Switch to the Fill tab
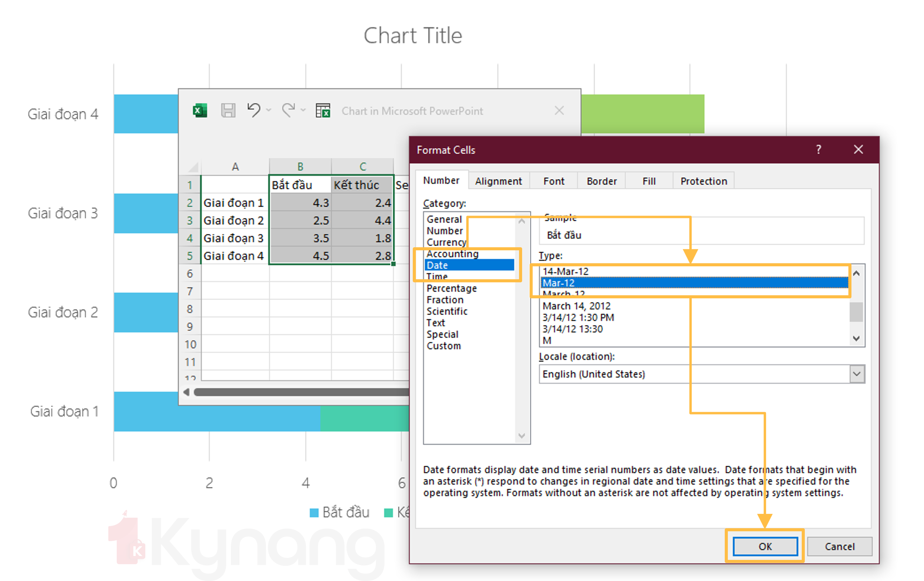 click(x=649, y=181)
